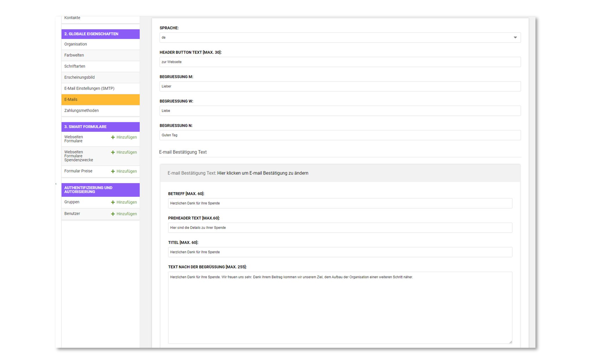Click into the Betreff input field
This screenshot has width=591, height=364.
340,203
